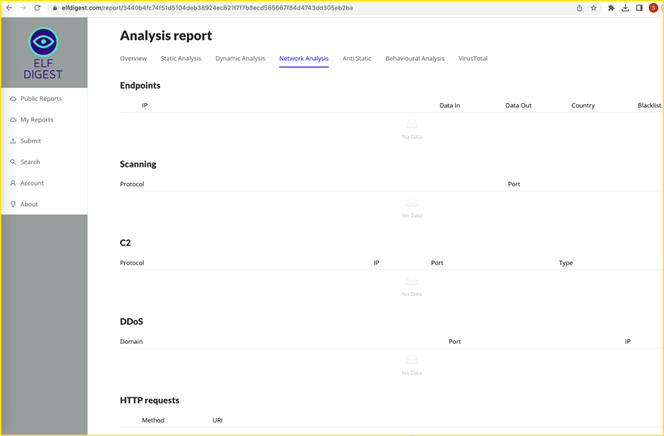The image size is (664, 436).
Task: Open Account page
Action: pos(32,183)
